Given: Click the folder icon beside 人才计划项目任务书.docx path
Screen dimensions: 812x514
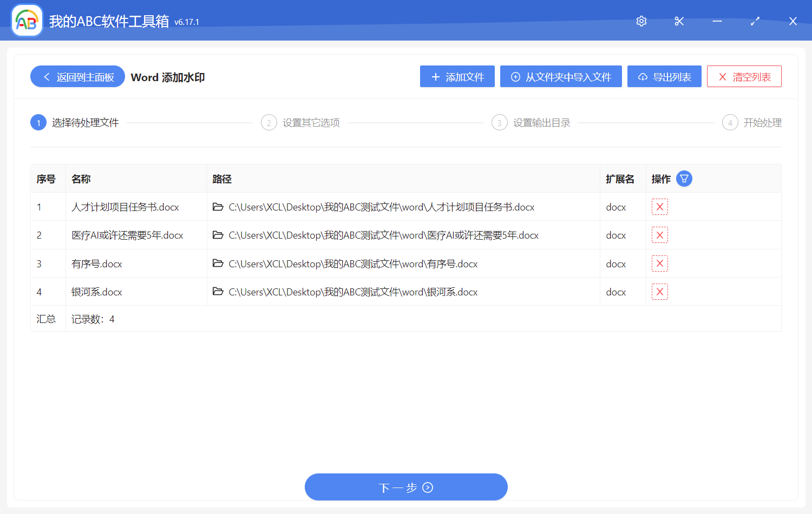Looking at the screenshot, I should point(218,207).
